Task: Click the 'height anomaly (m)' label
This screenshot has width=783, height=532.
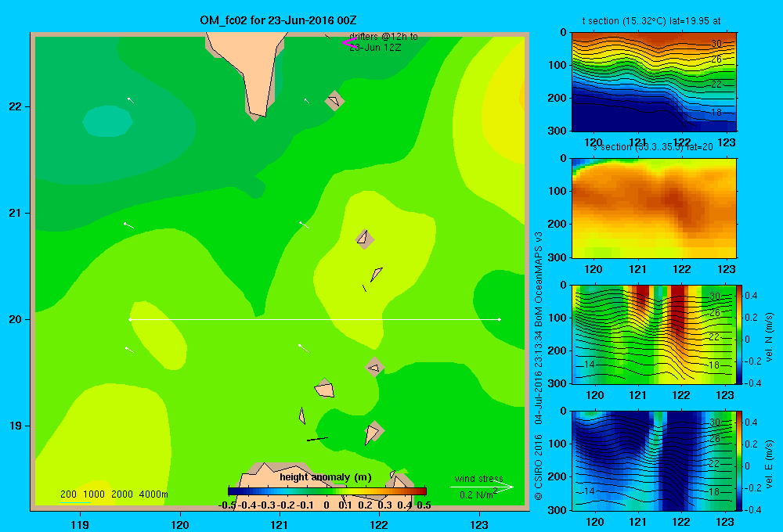Action: tap(326, 477)
